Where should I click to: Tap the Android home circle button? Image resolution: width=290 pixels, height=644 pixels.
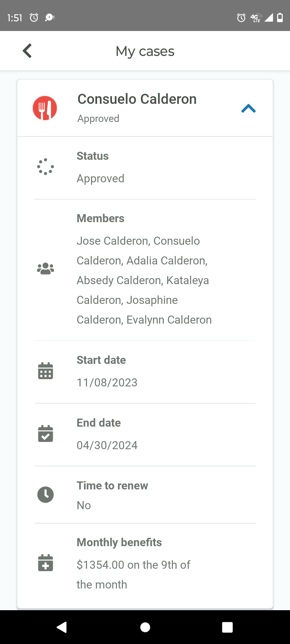(145, 627)
